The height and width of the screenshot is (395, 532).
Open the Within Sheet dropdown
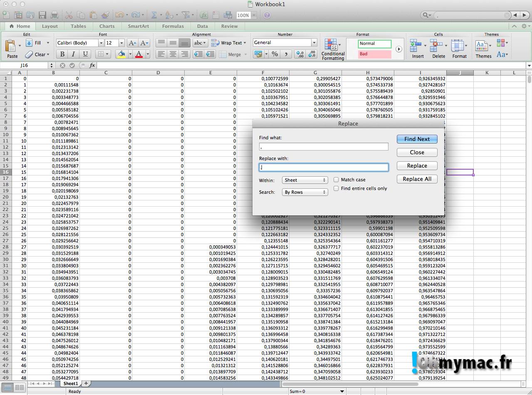[x=305, y=180]
